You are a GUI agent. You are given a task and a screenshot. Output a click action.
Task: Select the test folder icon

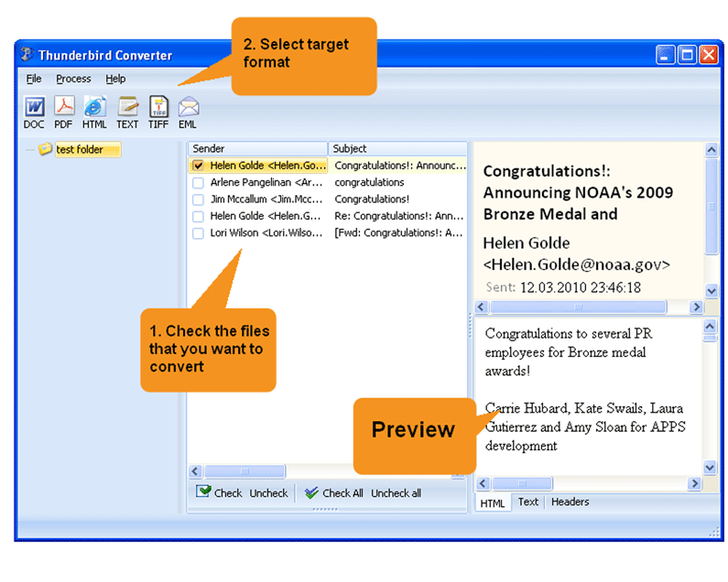click(x=45, y=150)
